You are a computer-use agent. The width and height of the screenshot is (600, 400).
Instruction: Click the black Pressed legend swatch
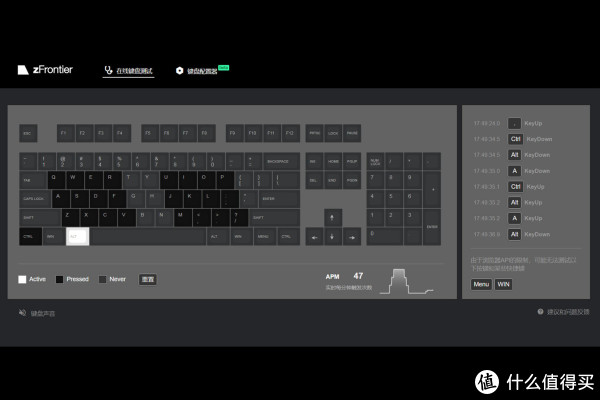coord(60,279)
